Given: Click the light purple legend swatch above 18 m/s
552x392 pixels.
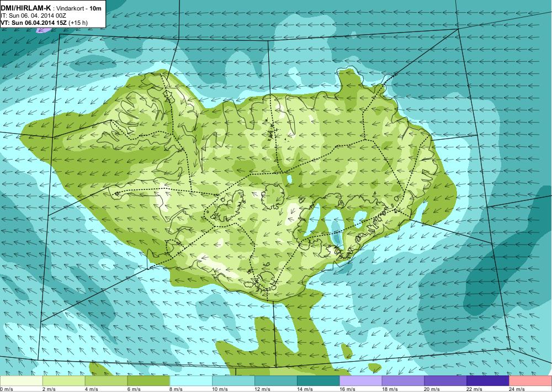Looking at the screenshot, I should pyautogui.click(x=403, y=381).
